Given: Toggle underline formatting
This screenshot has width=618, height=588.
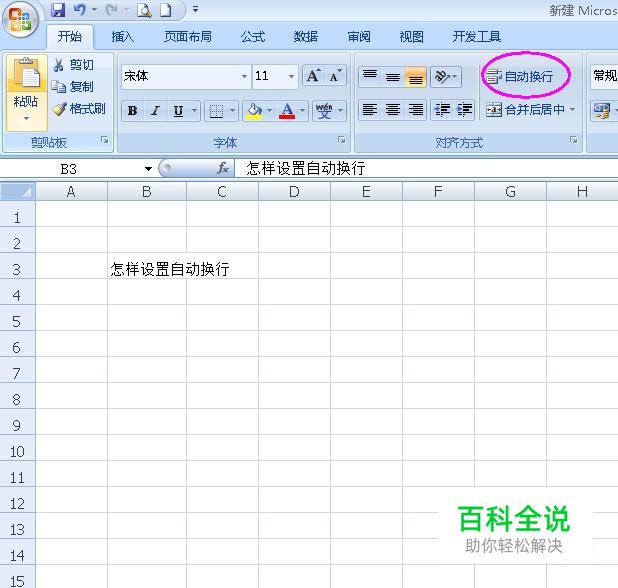Looking at the screenshot, I should 178,111.
